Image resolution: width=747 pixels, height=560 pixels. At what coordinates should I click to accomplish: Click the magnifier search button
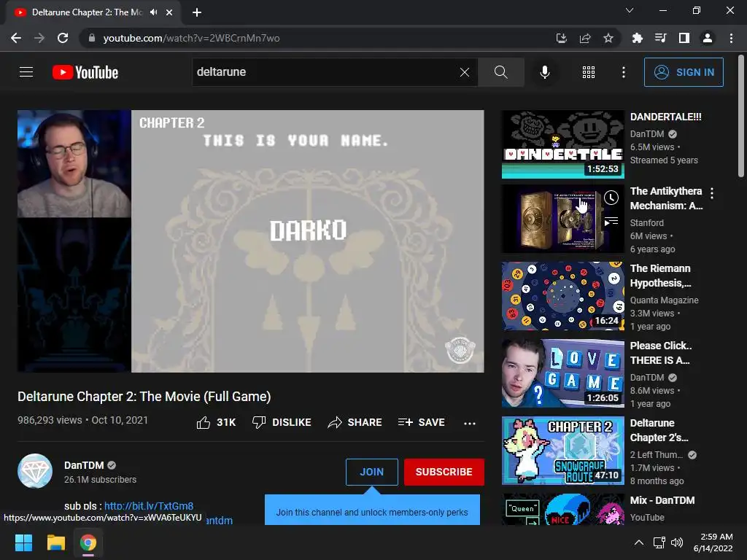pos(500,72)
